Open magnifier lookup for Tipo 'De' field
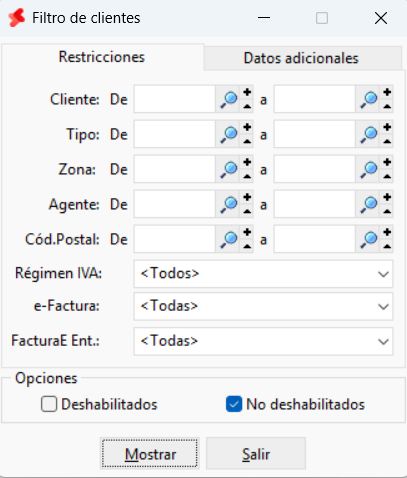407x478 pixels. click(x=228, y=134)
